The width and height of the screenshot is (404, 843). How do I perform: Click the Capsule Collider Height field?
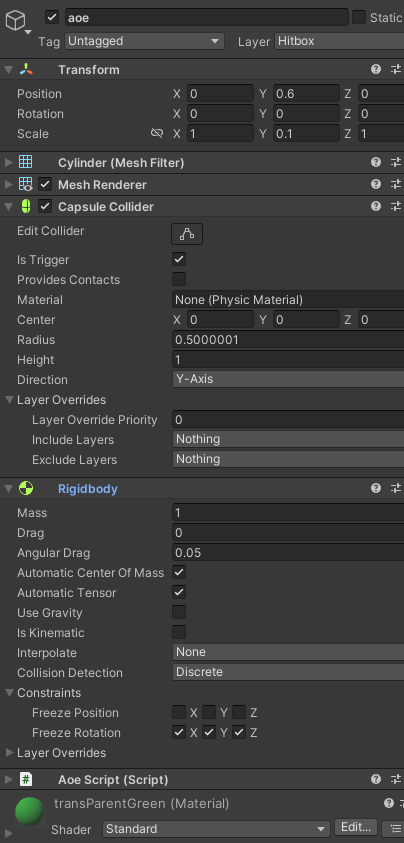(x=288, y=360)
